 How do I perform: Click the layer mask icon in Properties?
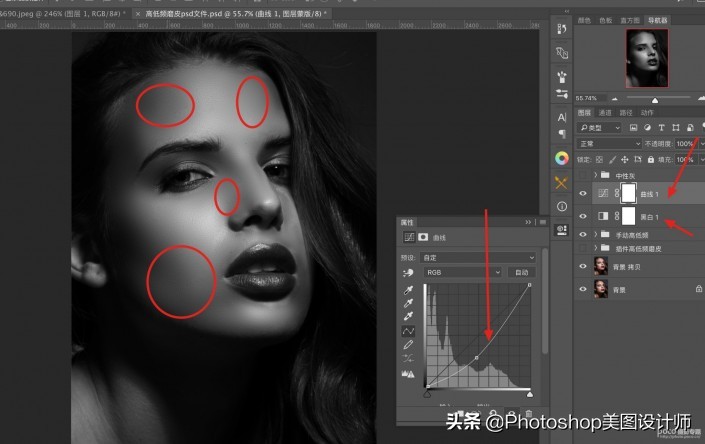coord(424,237)
